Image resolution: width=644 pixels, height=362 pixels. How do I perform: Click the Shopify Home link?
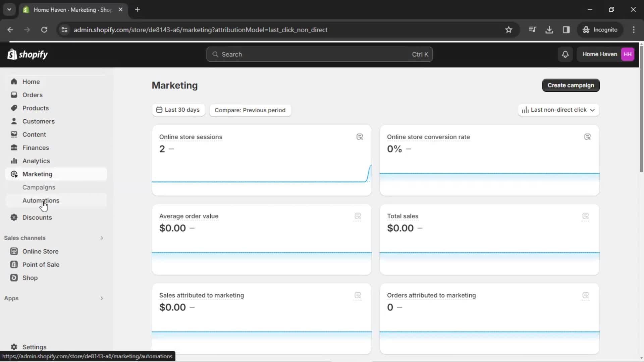pyautogui.click(x=28, y=54)
